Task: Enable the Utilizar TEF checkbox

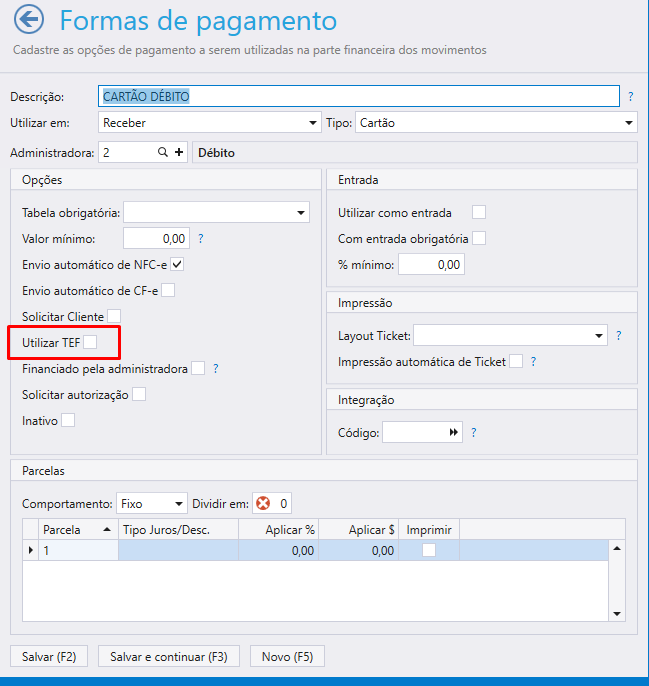Action: (91, 342)
